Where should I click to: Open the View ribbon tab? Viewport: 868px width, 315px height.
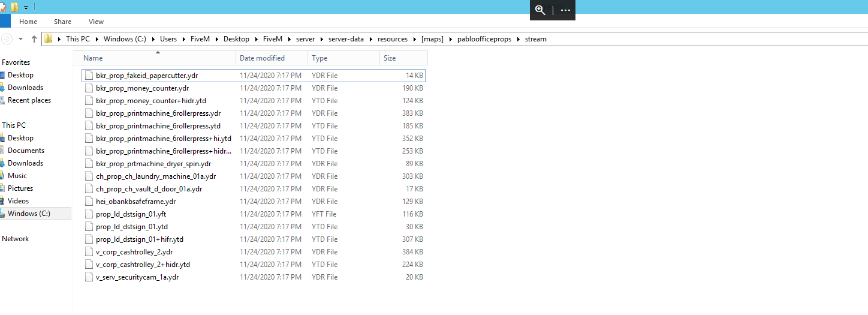point(96,22)
